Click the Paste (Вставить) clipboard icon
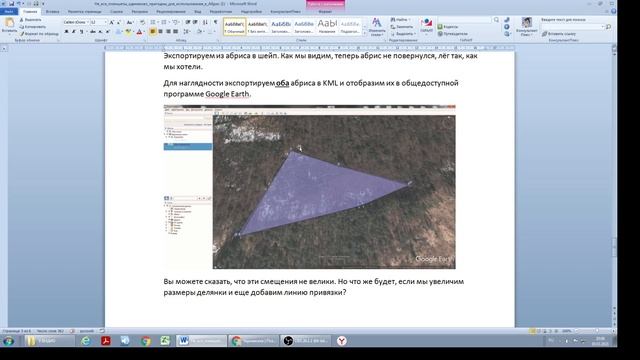The width and height of the screenshot is (640, 360). (x=9, y=23)
